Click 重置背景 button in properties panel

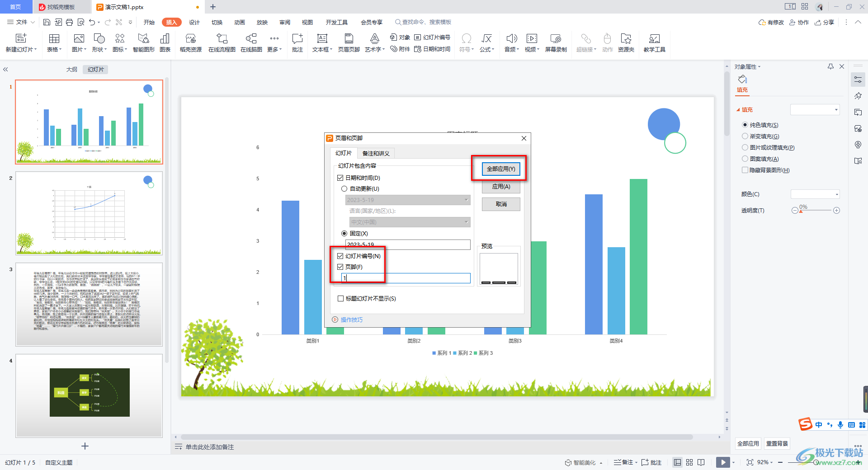point(777,443)
